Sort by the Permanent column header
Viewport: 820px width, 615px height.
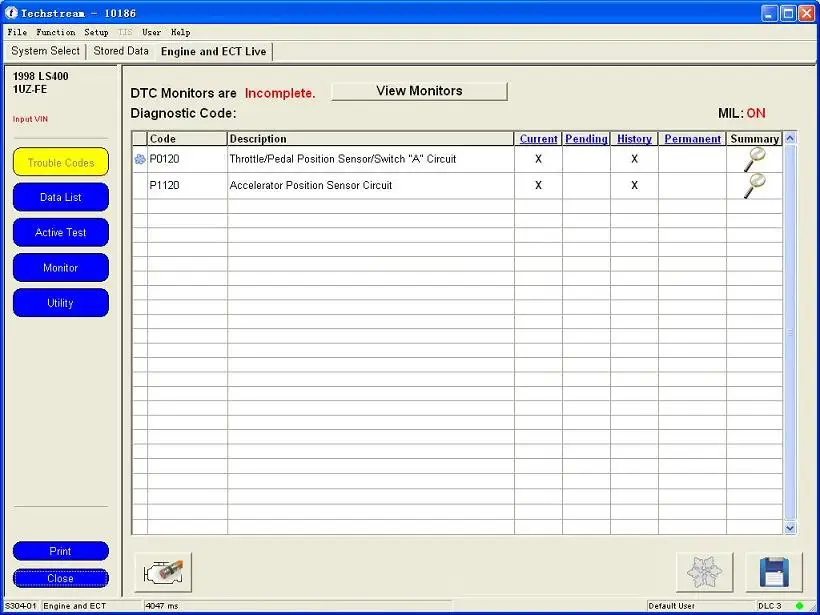(692, 139)
